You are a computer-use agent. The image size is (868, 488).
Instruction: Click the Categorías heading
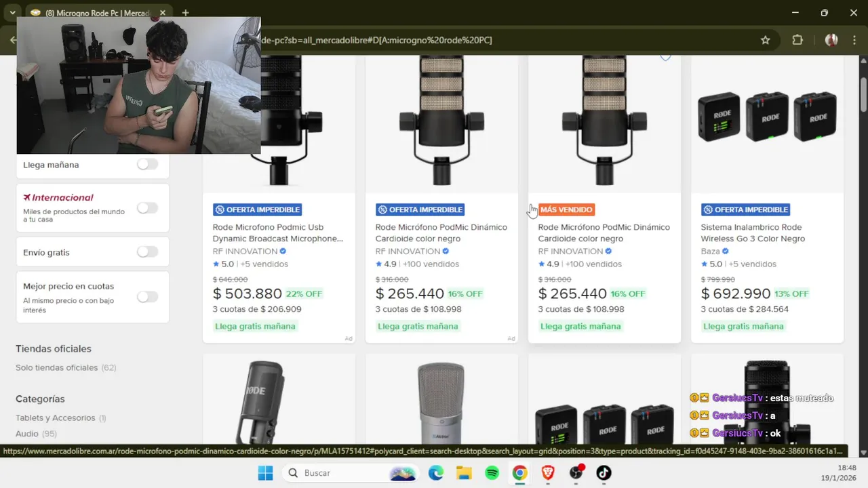click(41, 399)
